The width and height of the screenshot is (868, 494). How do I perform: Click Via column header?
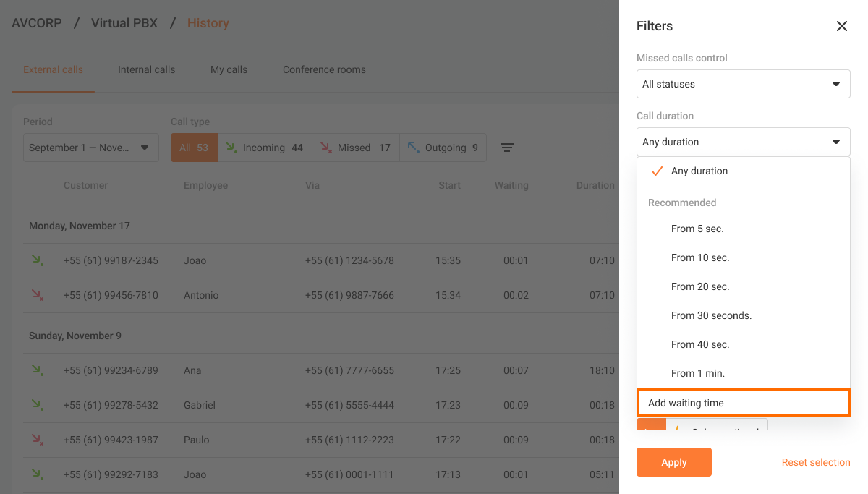312,185
